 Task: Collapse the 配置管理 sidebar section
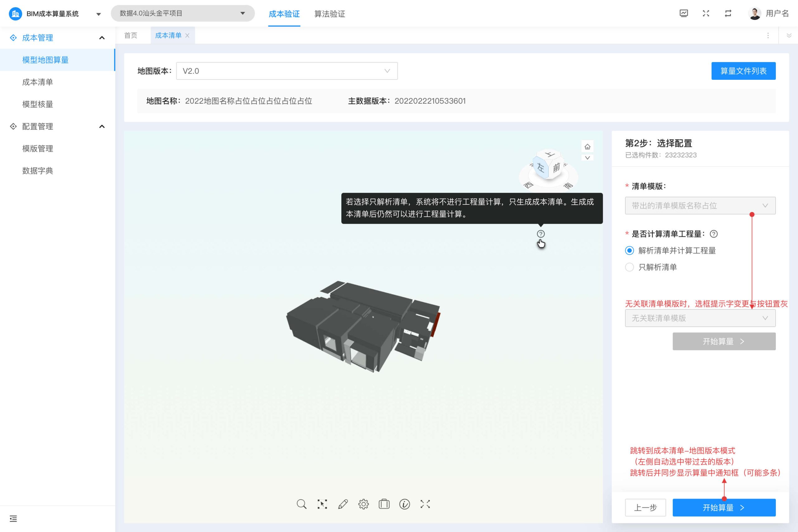click(102, 127)
